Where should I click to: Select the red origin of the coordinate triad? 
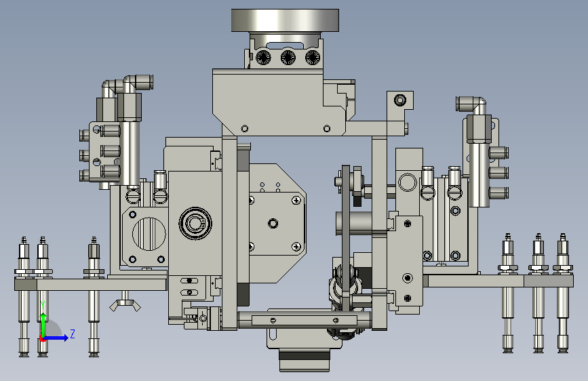43,338
